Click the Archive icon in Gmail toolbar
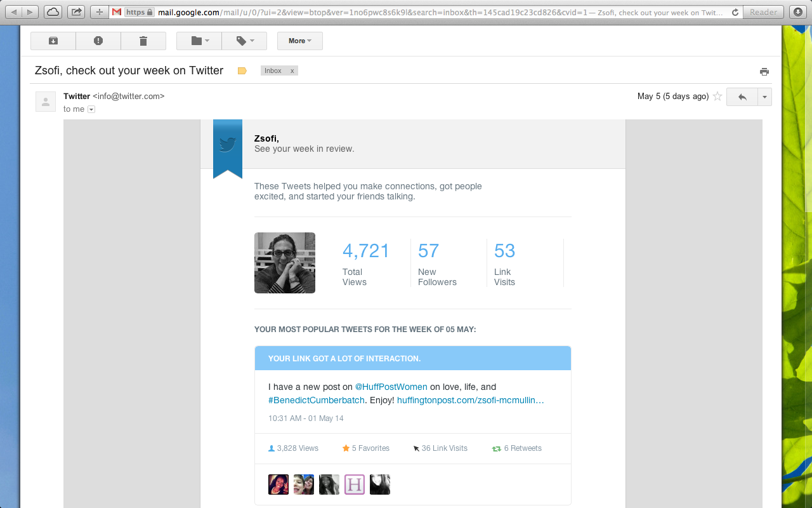812x508 pixels. pyautogui.click(x=53, y=41)
